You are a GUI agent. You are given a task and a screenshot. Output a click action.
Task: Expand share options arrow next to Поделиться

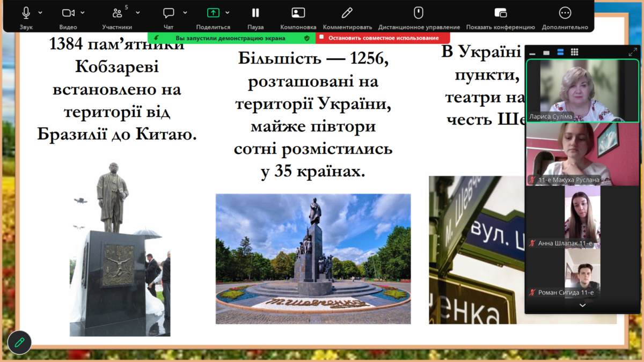coord(228,13)
